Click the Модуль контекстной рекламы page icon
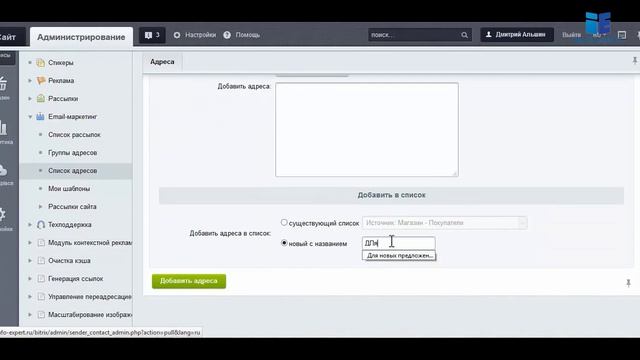Screen dimensions: 640x360 click(40, 242)
